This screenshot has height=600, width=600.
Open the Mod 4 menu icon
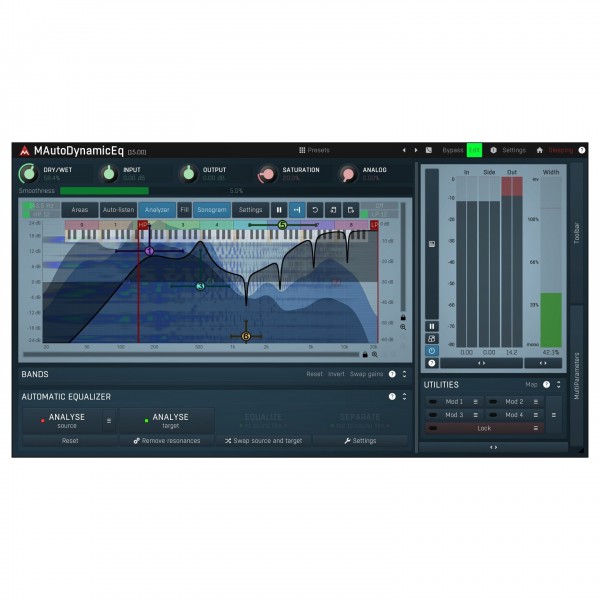536,415
